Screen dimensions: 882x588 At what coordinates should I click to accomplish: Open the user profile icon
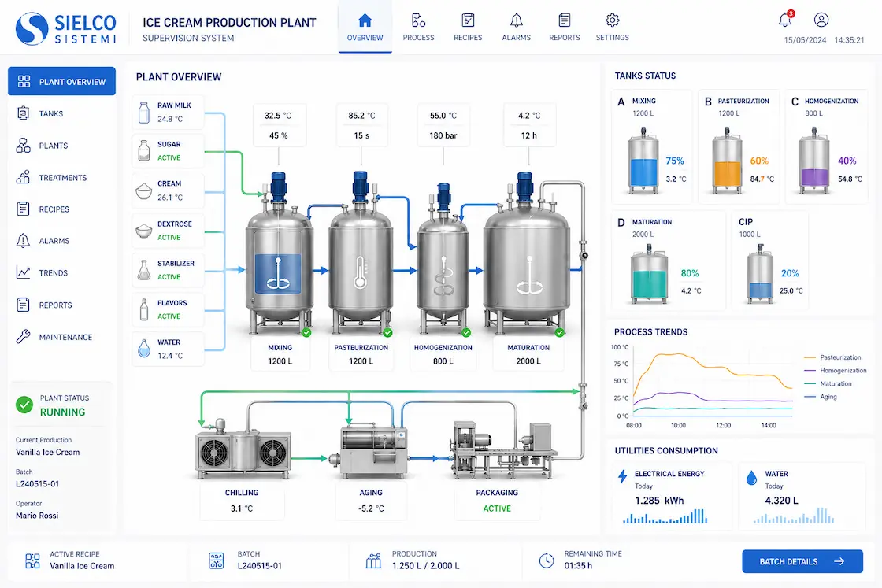[821, 20]
